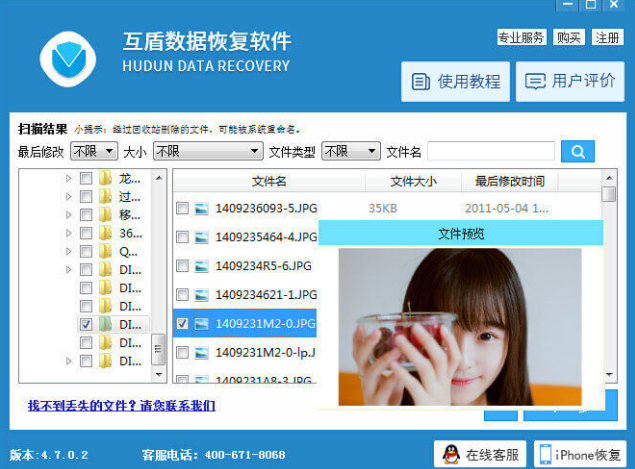
Task: Open the 用户评价 user reviews button
Action: pyautogui.click(x=570, y=81)
